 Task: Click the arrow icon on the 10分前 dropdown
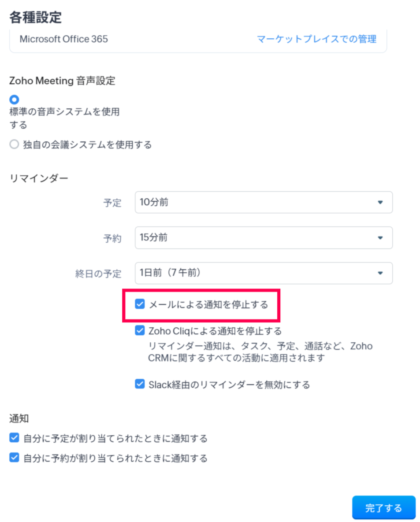[x=380, y=203]
